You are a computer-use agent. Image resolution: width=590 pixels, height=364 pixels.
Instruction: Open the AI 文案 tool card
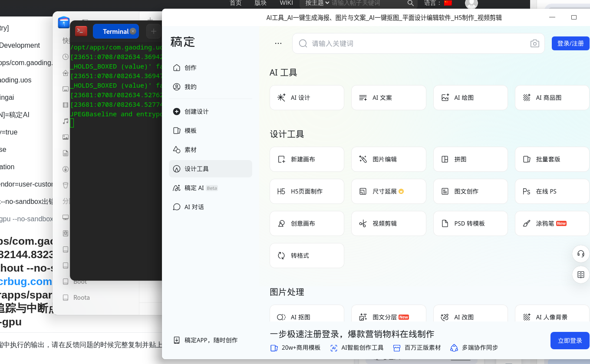pyautogui.click(x=389, y=98)
